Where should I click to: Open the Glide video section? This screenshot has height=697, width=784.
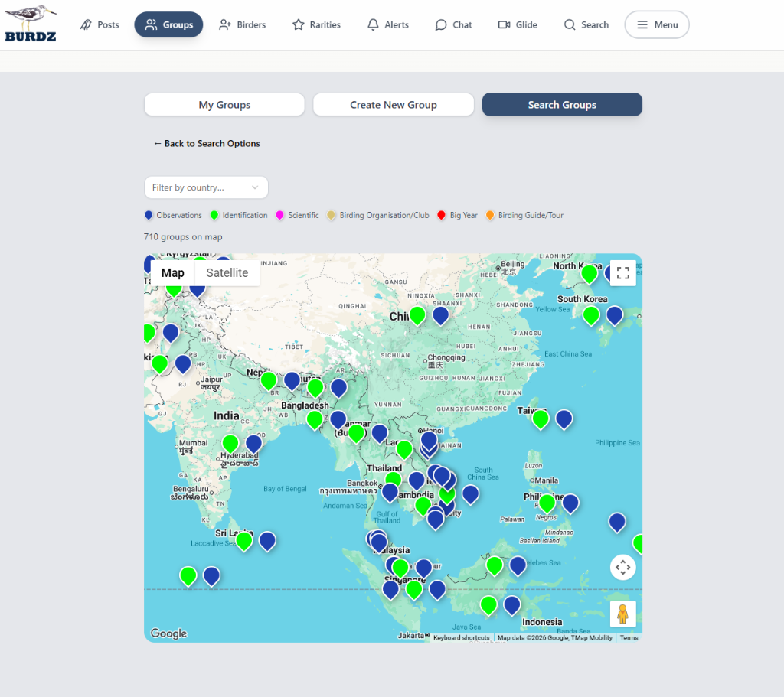(x=518, y=24)
